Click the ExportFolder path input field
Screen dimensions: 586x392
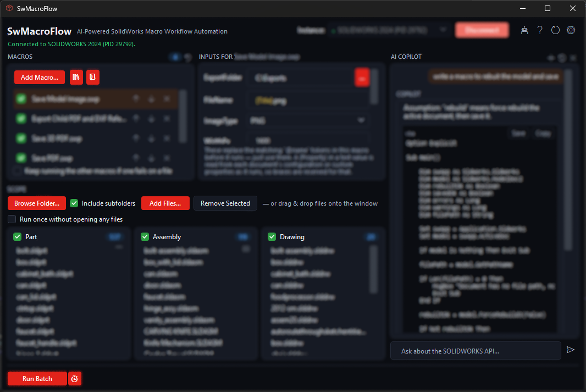pos(301,78)
